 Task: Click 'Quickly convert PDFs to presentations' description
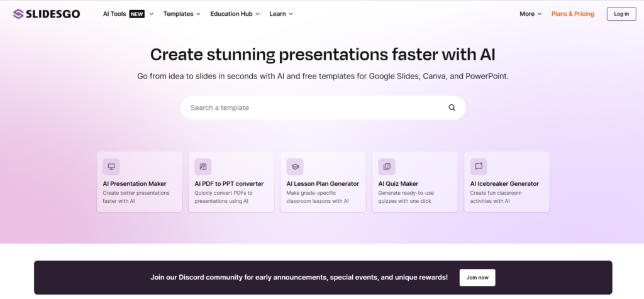point(224,197)
